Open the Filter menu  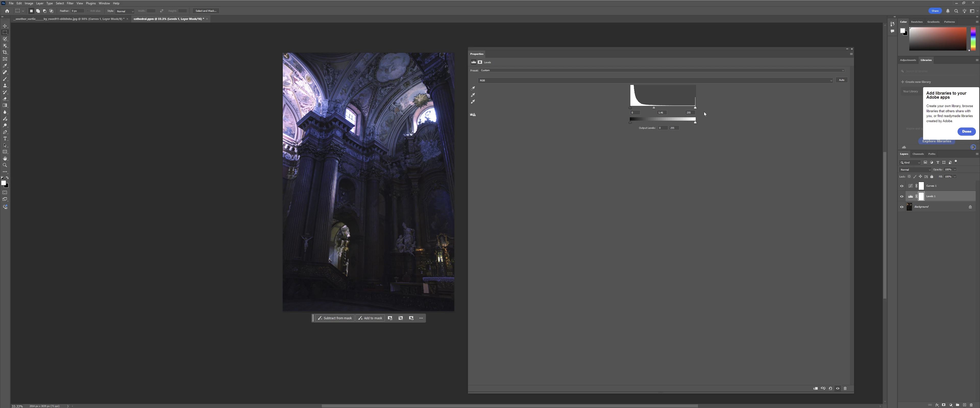pos(70,3)
